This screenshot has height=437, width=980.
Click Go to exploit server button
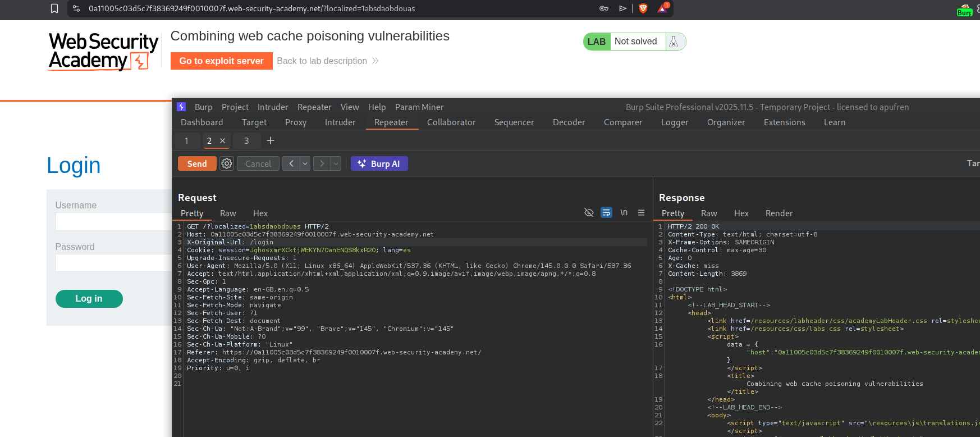[x=221, y=61]
